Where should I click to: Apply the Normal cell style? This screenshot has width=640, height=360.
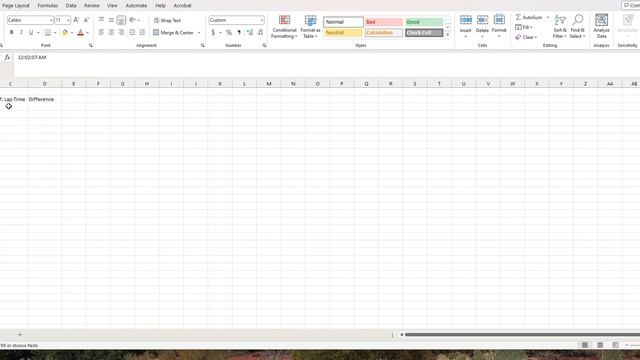pos(343,22)
